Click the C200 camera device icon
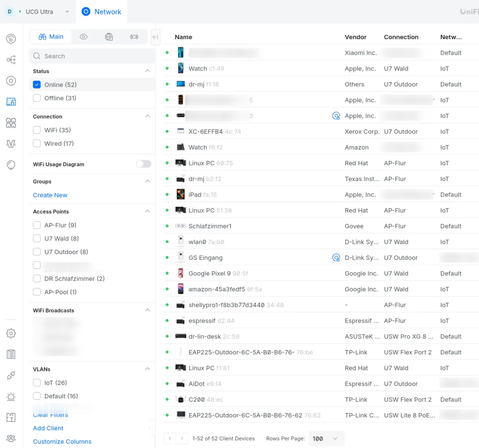The width and height of the screenshot is (479, 448). (181, 399)
